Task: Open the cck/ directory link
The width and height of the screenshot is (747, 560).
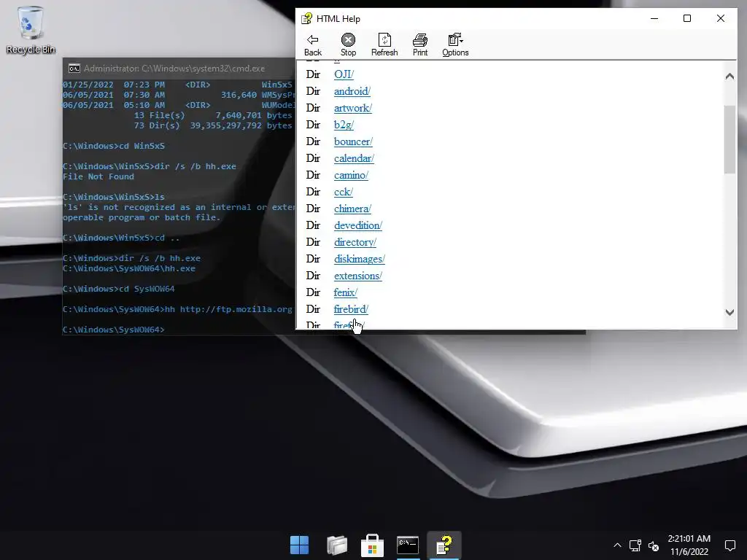Action: pyautogui.click(x=343, y=192)
